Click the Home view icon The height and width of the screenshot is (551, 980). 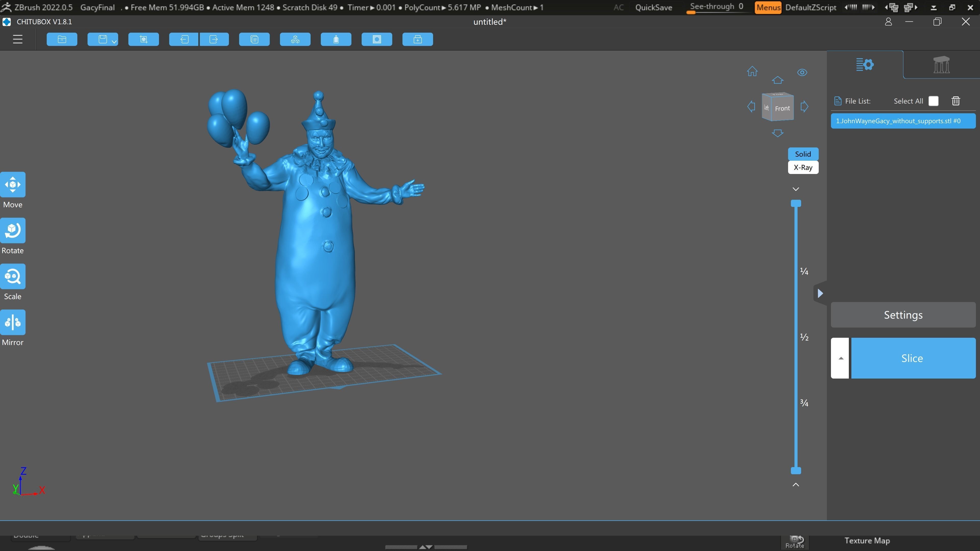(x=752, y=71)
